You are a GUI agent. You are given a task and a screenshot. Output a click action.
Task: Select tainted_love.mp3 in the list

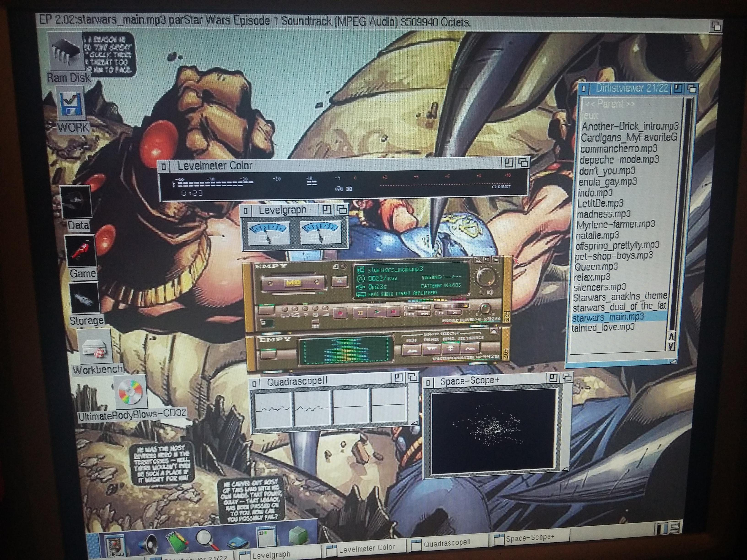[603, 327]
